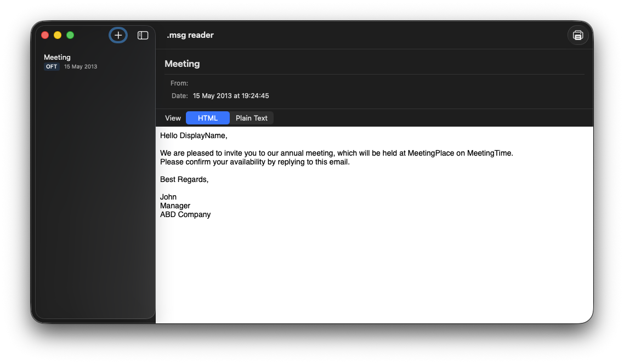Enable HTML rendering mode
This screenshot has height=364, width=624.
click(x=208, y=118)
